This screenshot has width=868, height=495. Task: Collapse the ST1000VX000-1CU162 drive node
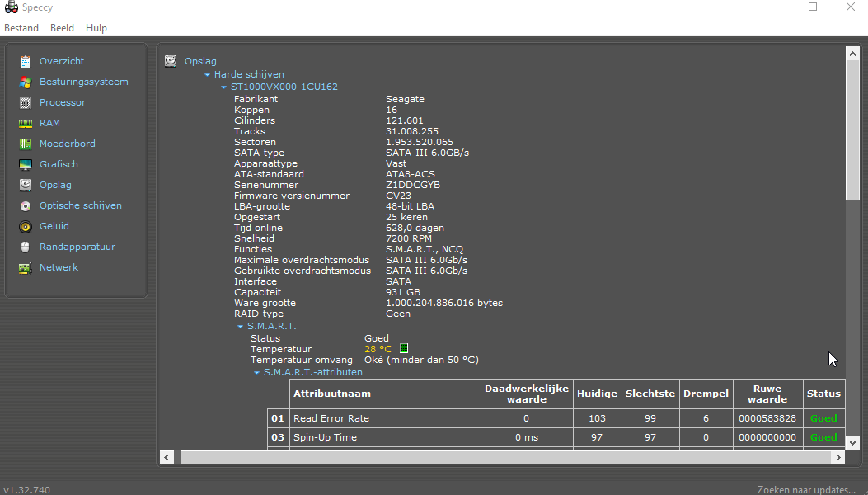click(223, 87)
